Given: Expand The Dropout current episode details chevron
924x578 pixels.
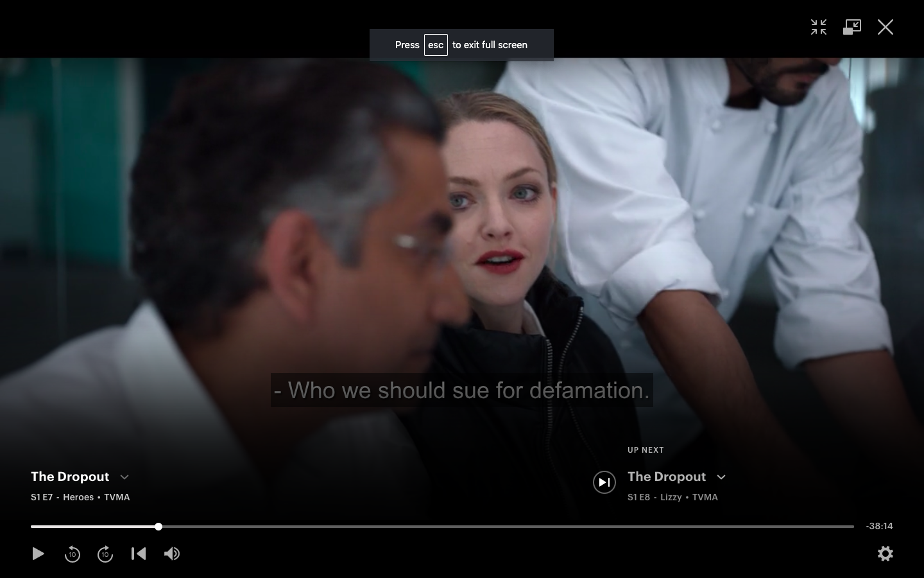Looking at the screenshot, I should pyautogui.click(x=124, y=477).
